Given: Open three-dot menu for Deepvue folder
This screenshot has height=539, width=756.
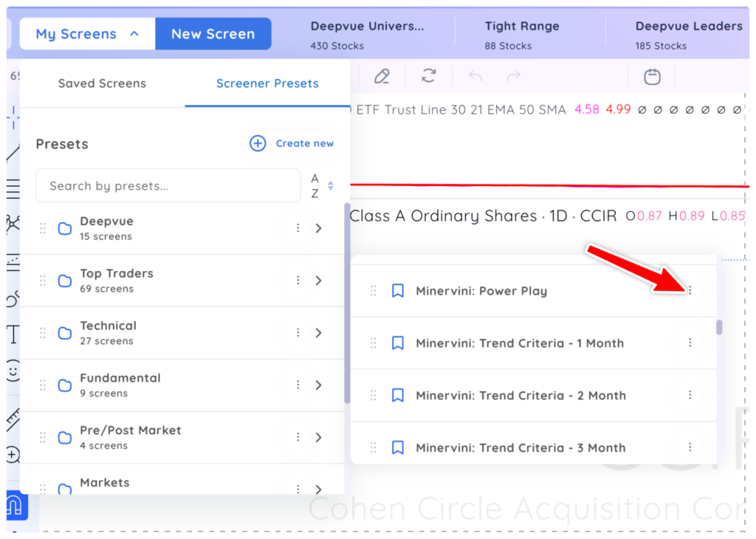Looking at the screenshot, I should [298, 228].
